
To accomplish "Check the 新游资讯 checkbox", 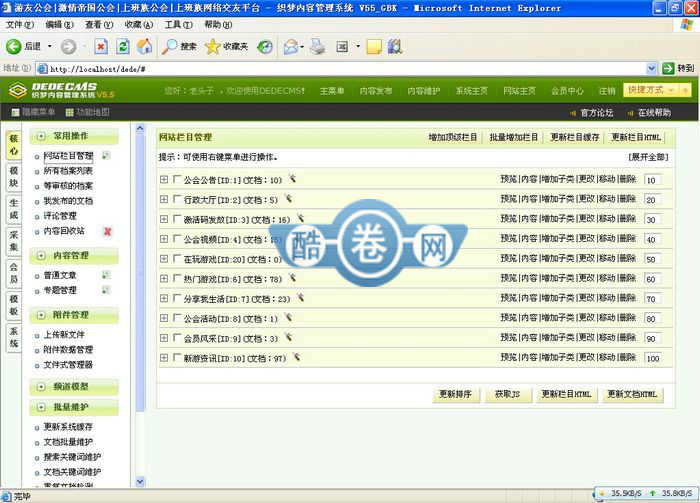I will point(177,358).
